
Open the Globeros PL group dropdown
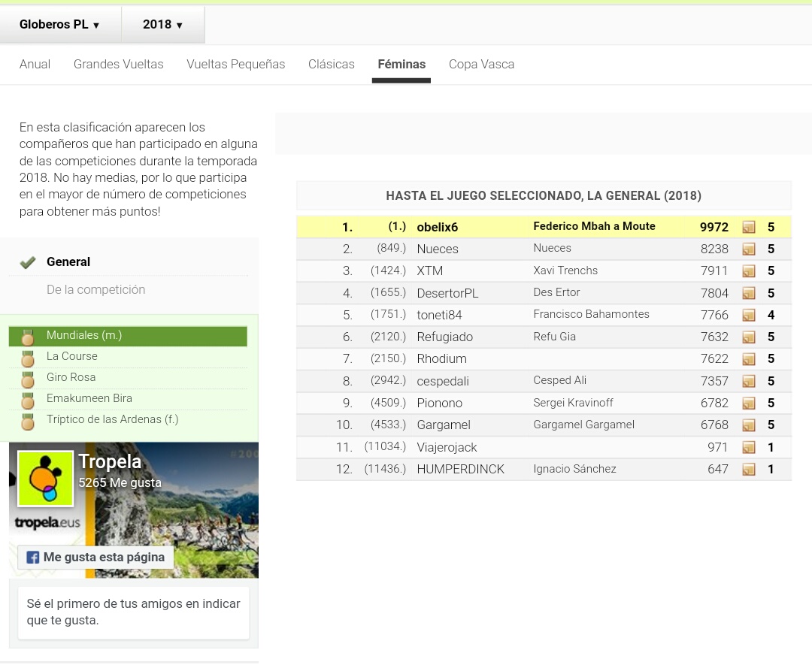(59, 24)
